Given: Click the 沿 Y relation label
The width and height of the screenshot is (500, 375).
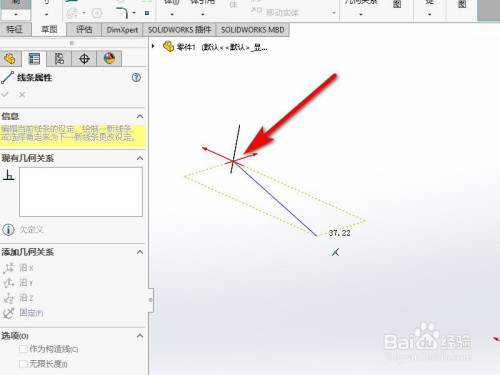Looking at the screenshot, I should (x=26, y=283).
